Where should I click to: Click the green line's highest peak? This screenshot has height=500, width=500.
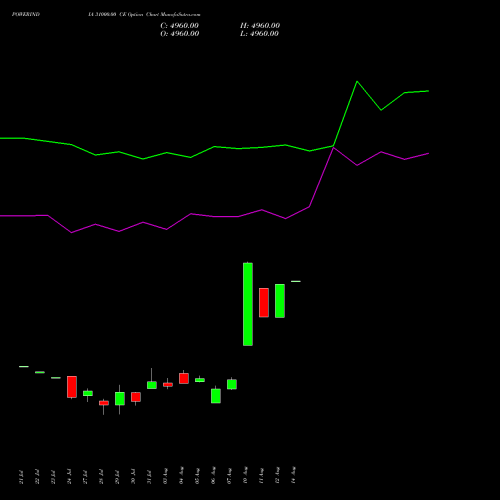(x=357, y=81)
